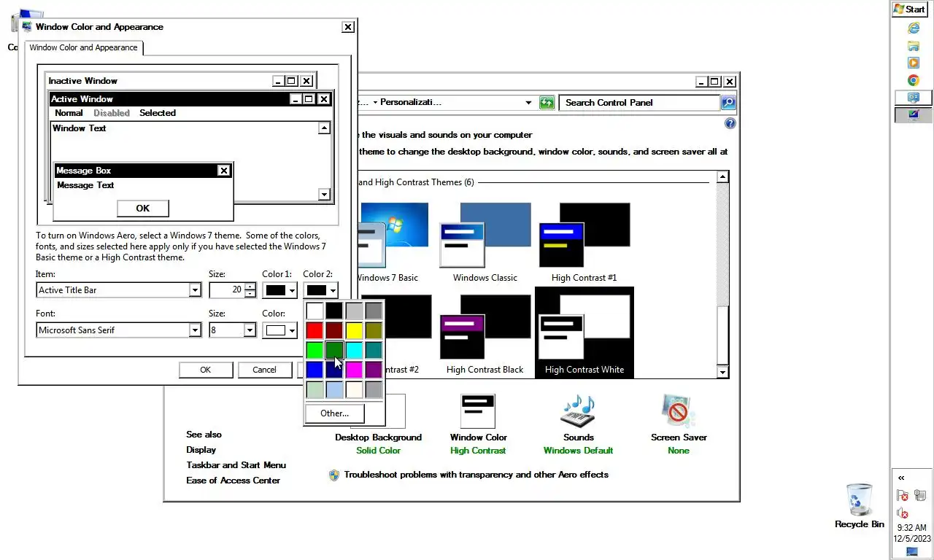Click the Windows Default link under Sounds
934x560 pixels.
(x=578, y=451)
